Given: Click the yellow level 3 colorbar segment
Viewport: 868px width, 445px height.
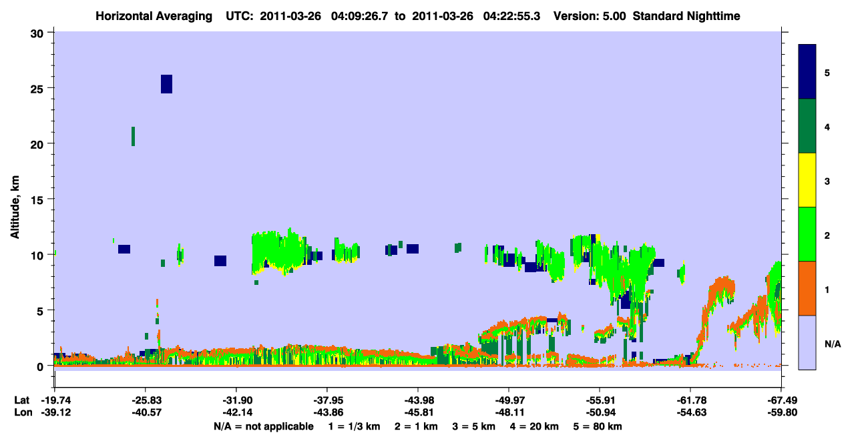Looking at the screenshot, I should click(807, 180).
